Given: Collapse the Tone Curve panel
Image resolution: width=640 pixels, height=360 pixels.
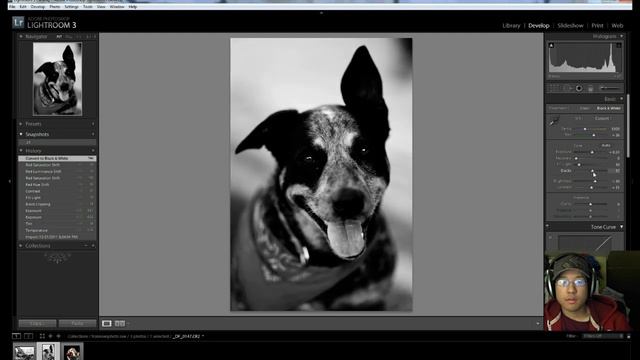Looking at the screenshot, I should 622,227.
